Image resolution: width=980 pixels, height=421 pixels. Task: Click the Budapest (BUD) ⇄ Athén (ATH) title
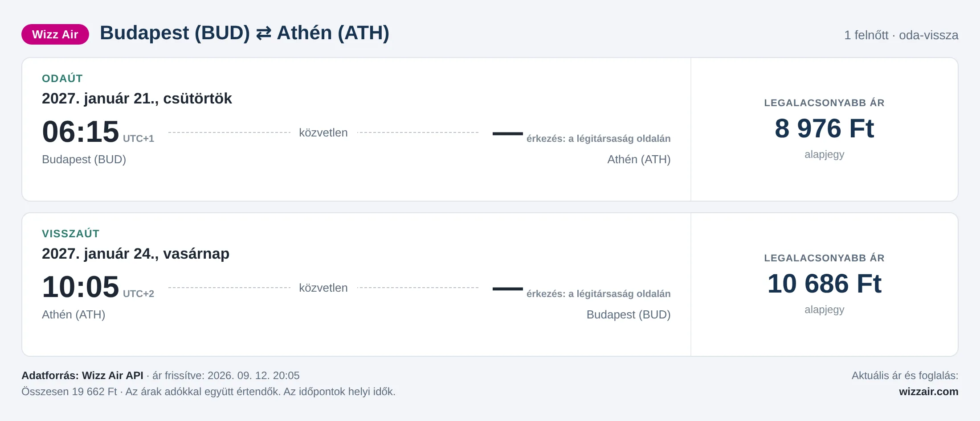(245, 33)
